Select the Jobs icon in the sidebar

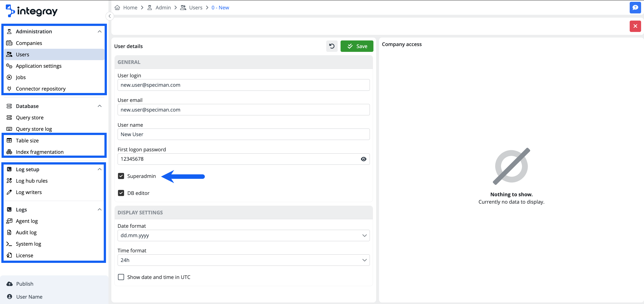(x=9, y=77)
